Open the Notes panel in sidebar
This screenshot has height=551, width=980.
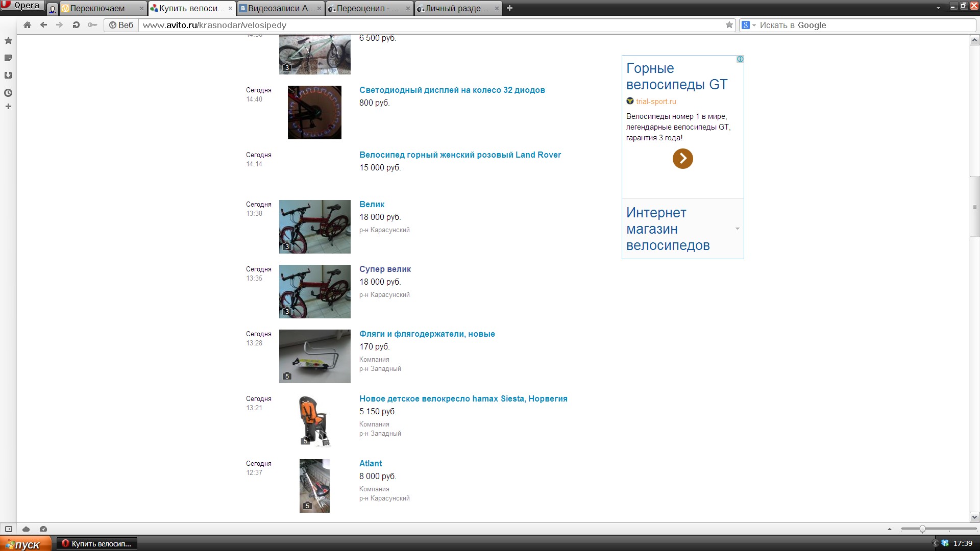pyautogui.click(x=8, y=58)
